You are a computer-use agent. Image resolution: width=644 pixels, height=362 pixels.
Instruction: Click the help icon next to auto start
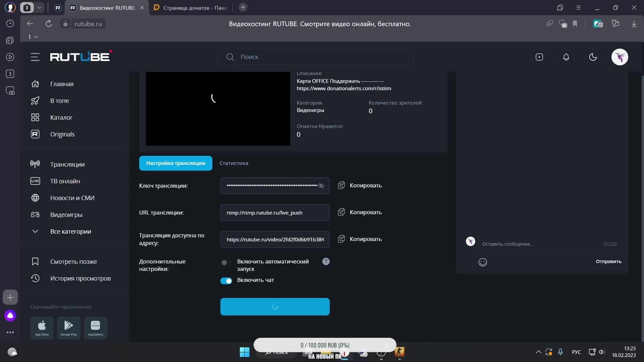point(326,261)
